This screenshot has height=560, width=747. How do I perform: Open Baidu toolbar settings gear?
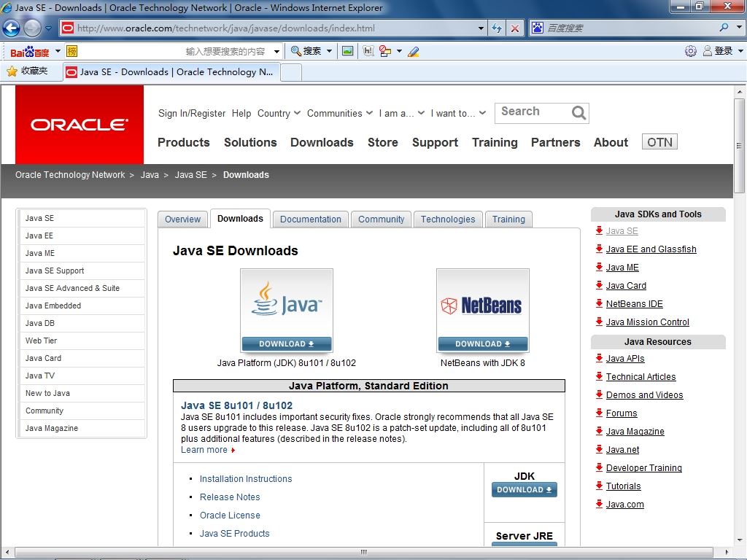tap(690, 51)
